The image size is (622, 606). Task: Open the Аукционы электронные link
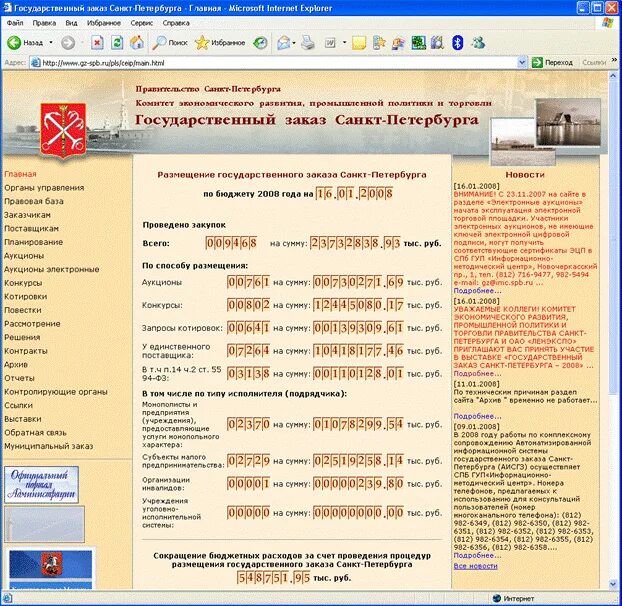pos(52,269)
